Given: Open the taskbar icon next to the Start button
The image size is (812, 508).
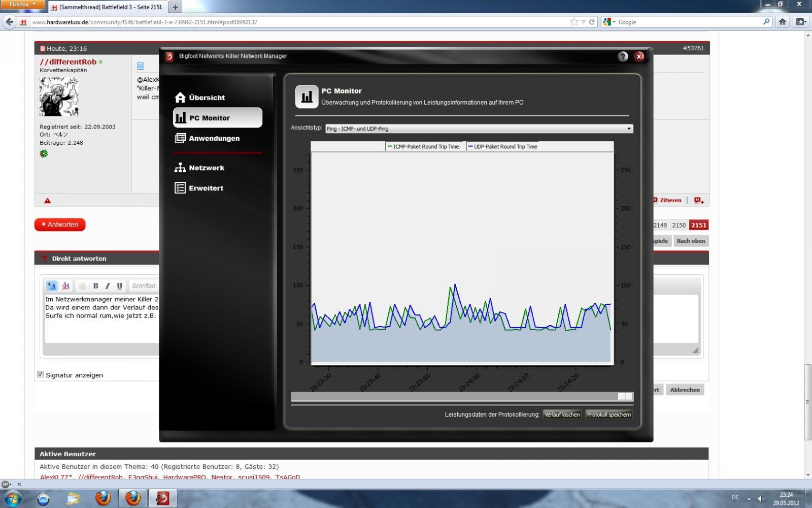Looking at the screenshot, I should [x=43, y=498].
